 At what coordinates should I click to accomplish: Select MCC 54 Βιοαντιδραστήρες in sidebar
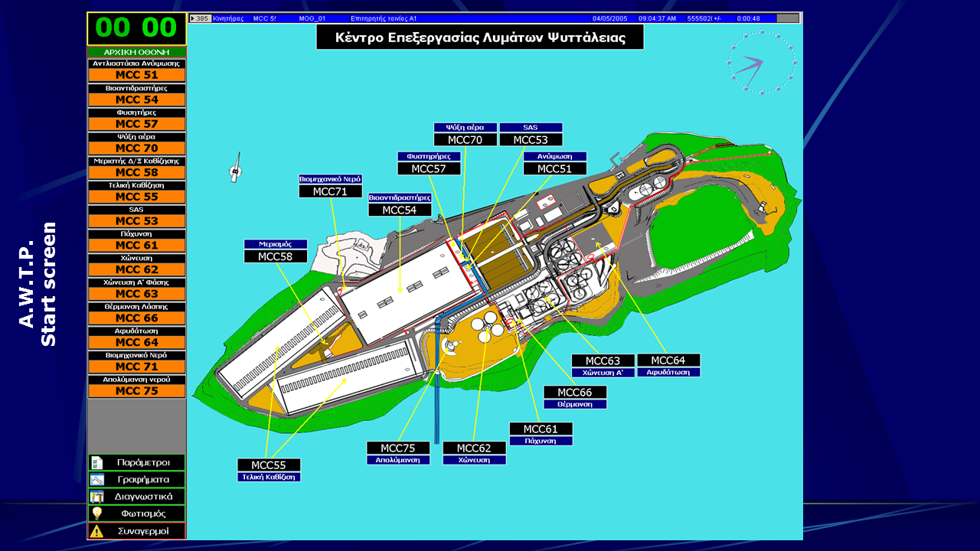click(136, 99)
